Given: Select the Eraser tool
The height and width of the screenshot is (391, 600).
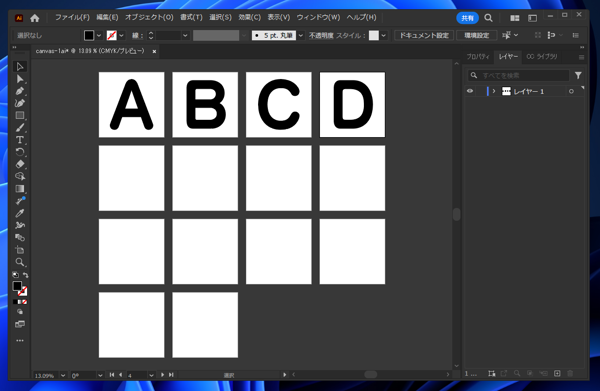Looking at the screenshot, I should (x=20, y=164).
